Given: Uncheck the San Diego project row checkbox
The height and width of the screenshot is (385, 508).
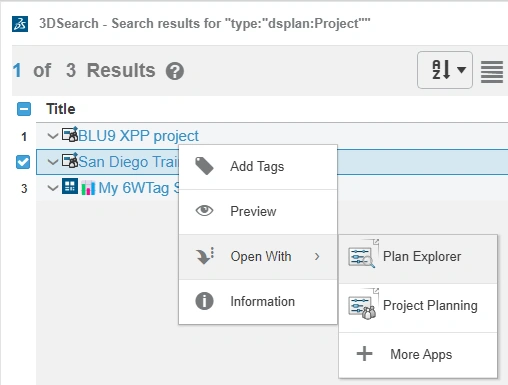Looking at the screenshot, I should click(23, 162).
